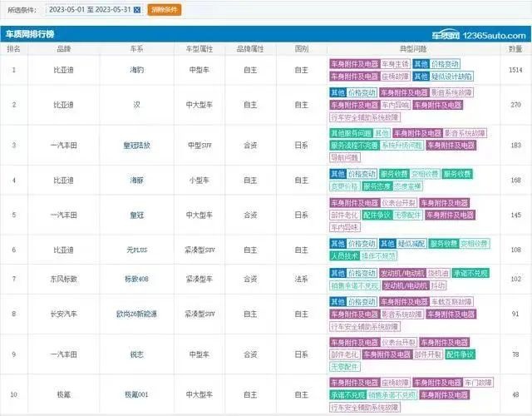Click the 部件开裂 tag in 锐志 row

(427, 354)
